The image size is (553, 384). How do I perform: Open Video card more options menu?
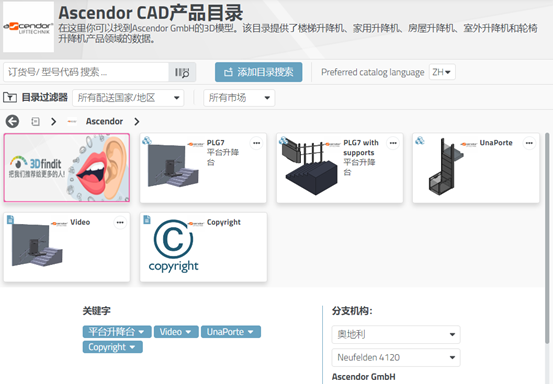tap(120, 223)
